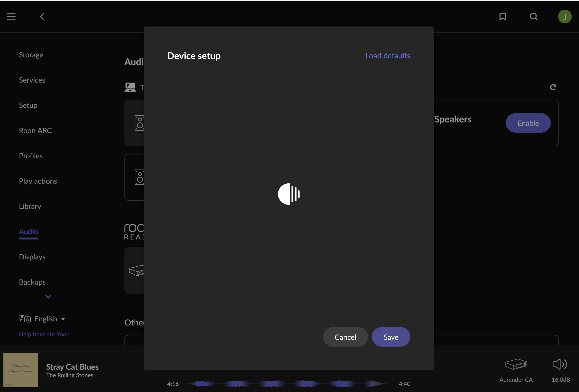Open Services settings tab
Screen dimensions: 579x392
(x=32, y=80)
